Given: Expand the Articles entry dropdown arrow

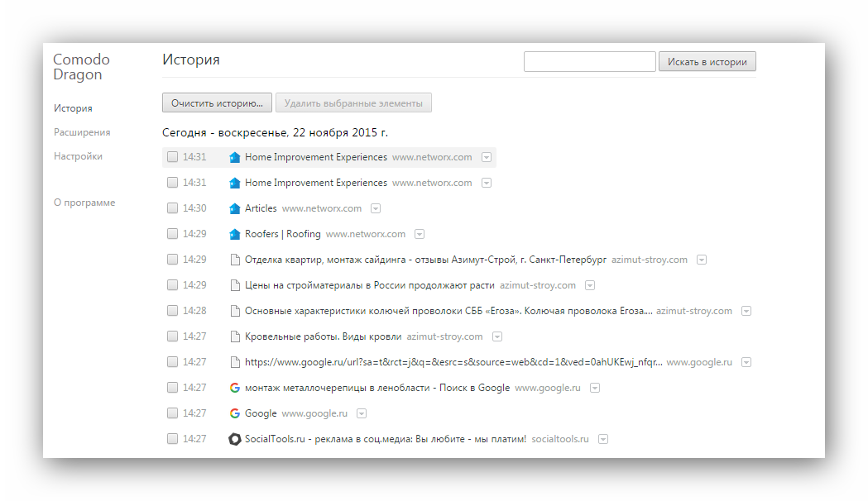Looking at the screenshot, I should click(376, 208).
